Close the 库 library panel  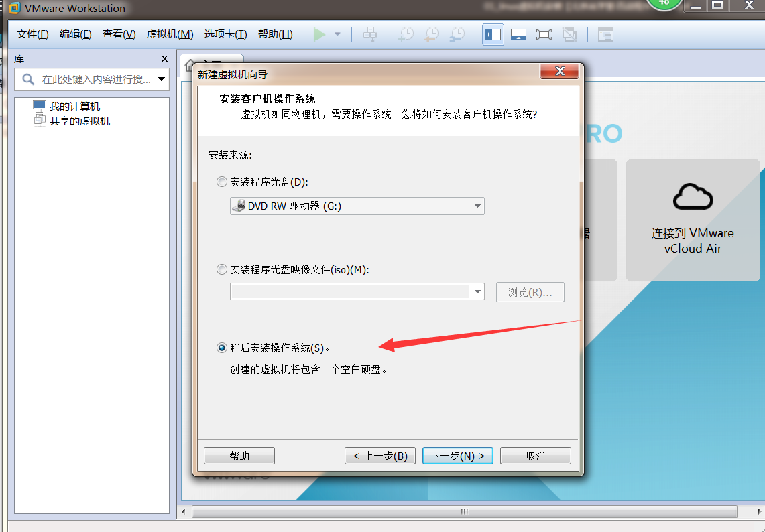[x=164, y=58]
